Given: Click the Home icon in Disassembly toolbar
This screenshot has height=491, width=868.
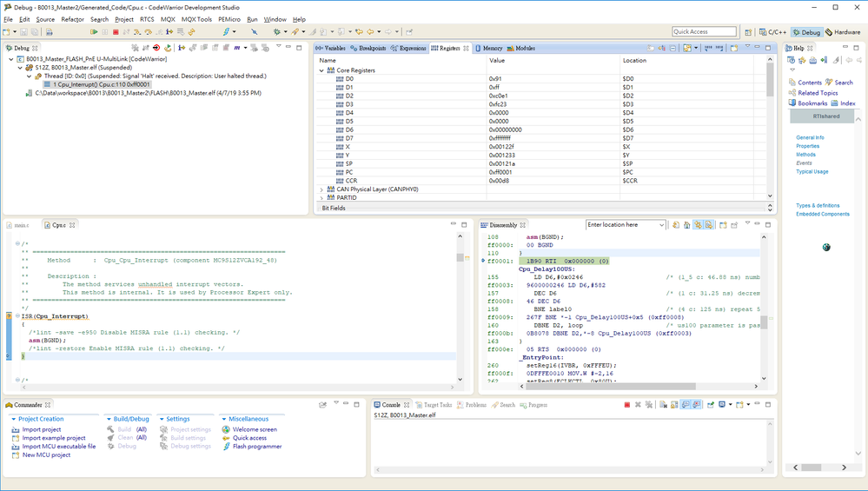Looking at the screenshot, I should [686, 225].
